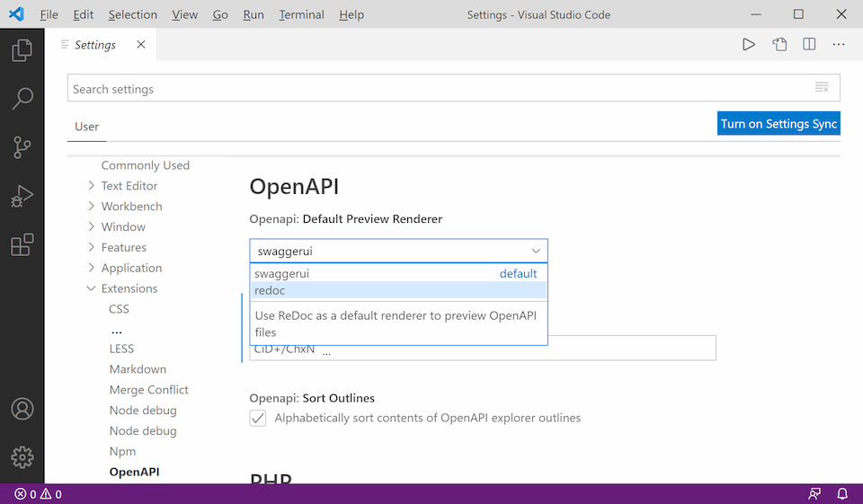Click the Sort Outlines setting label

click(312, 398)
